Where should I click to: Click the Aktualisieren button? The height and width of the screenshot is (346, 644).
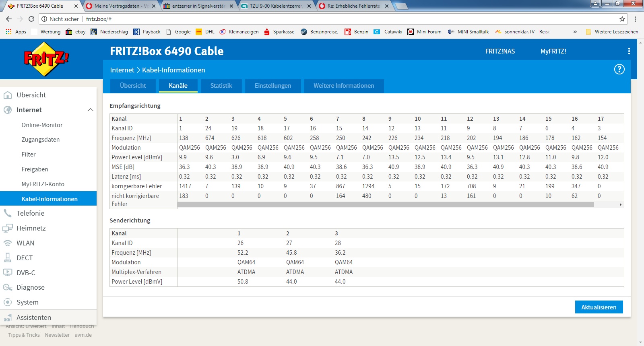point(599,307)
